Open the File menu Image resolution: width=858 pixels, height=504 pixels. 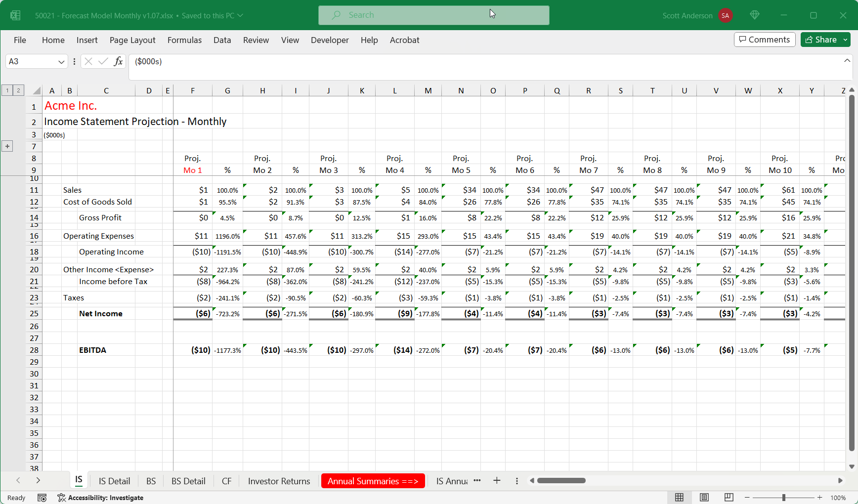[20, 40]
